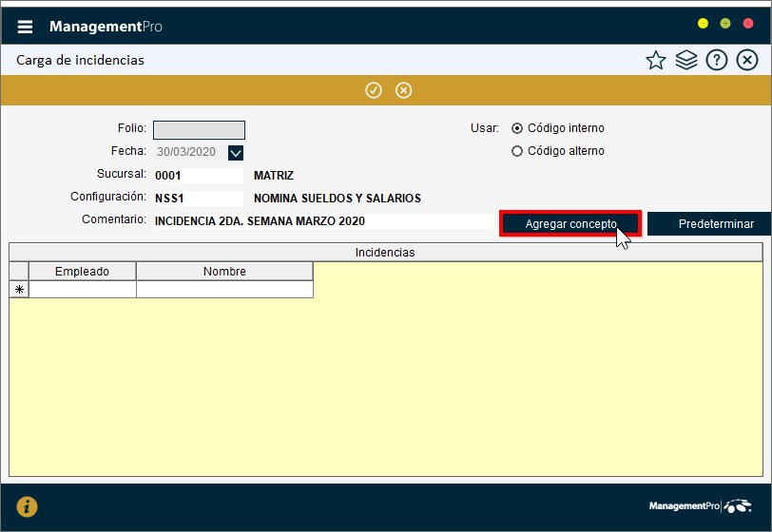Click the MATRIZ branch name text
This screenshot has height=532, width=772.
tap(274, 176)
